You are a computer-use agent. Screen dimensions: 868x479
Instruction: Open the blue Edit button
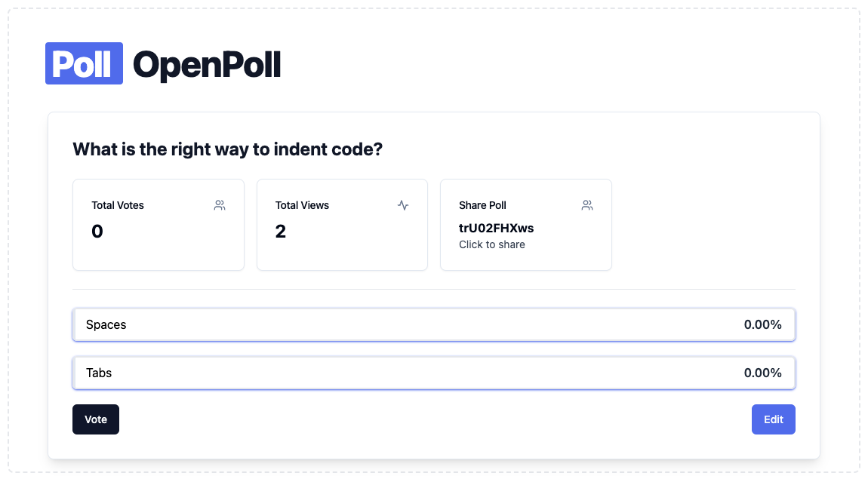click(774, 419)
